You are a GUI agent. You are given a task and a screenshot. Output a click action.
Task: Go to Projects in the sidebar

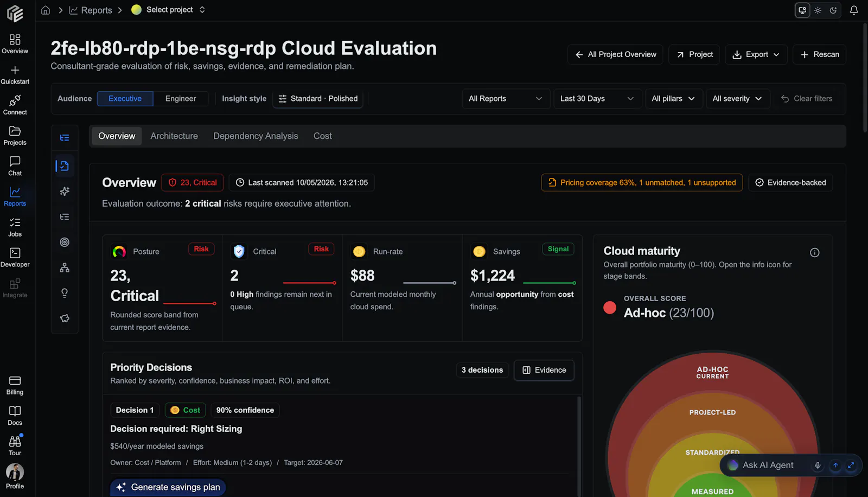15,136
